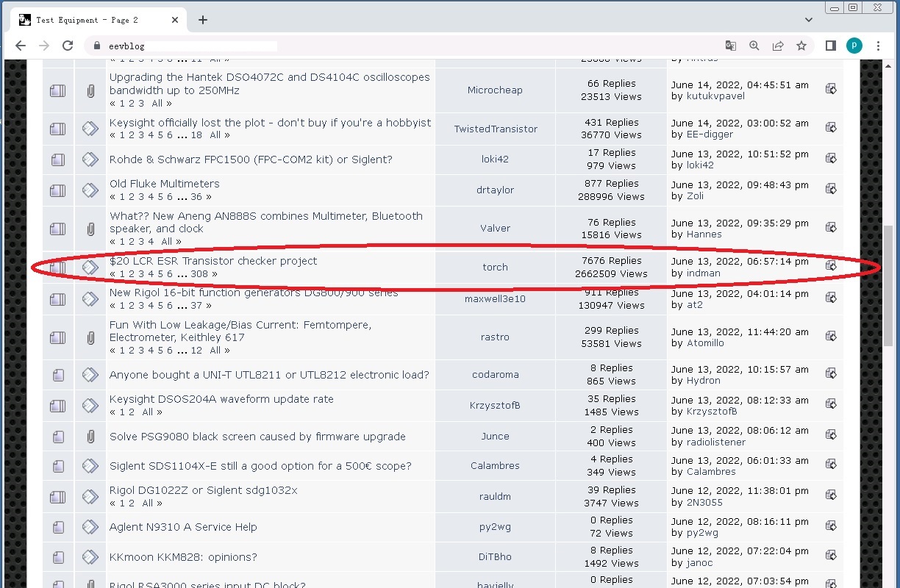Go back to the previous page
The width and height of the screenshot is (900, 588).
(x=21, y=46)
